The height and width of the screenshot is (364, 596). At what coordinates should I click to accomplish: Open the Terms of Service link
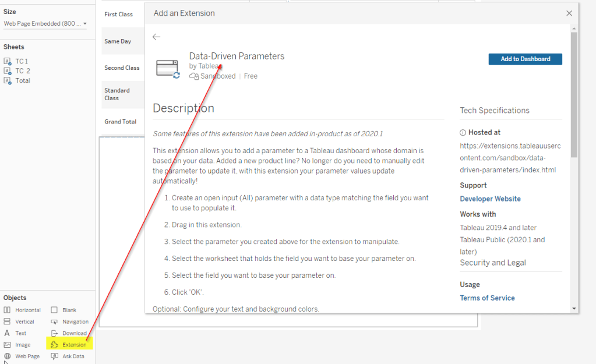[x=487, y=298]
